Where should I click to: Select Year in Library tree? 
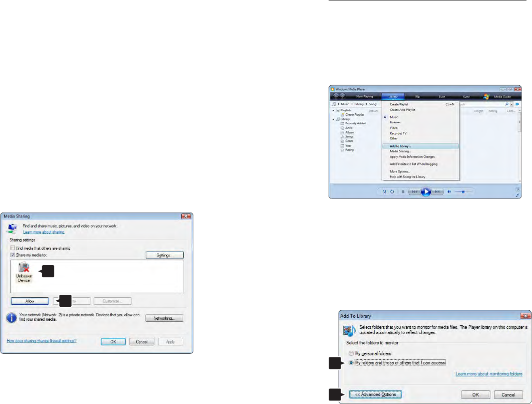pyautogui.click(x=348, y=146)
